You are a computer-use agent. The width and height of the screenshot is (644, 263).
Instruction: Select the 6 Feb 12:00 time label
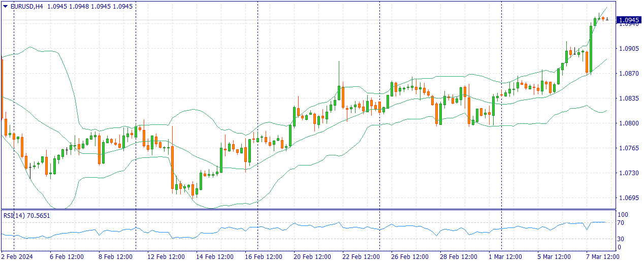tap(67, 256)
